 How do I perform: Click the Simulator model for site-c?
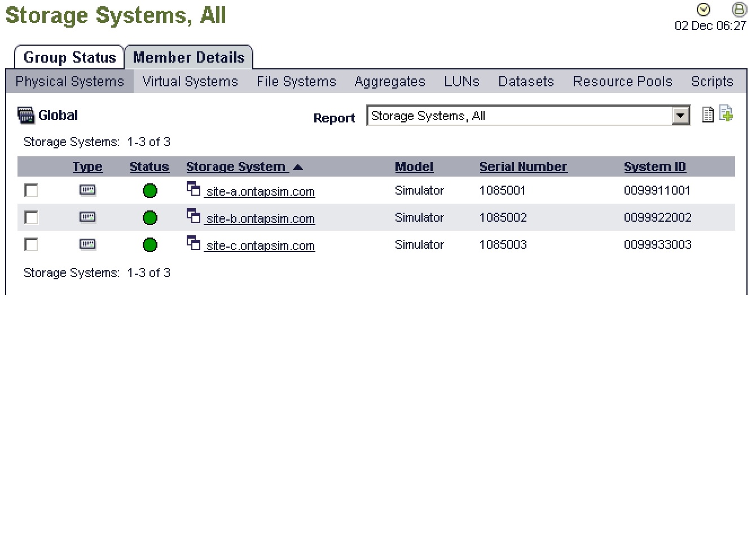(419, 245)
